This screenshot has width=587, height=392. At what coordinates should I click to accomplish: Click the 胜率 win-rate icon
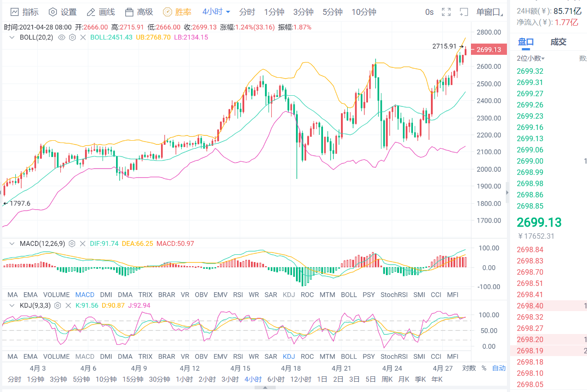168,12
